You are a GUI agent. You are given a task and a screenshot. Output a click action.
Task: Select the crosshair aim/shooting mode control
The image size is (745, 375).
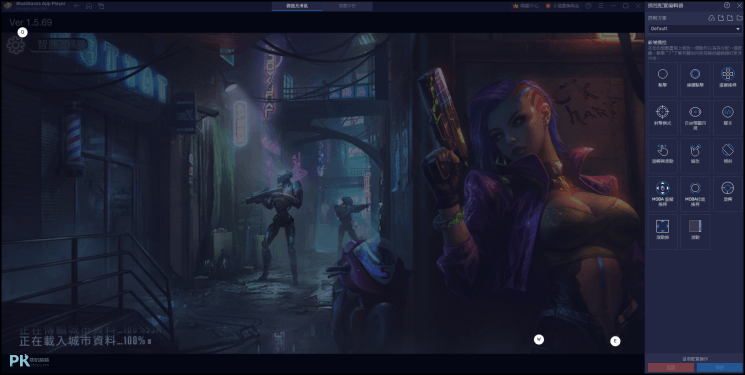point(662,117)
